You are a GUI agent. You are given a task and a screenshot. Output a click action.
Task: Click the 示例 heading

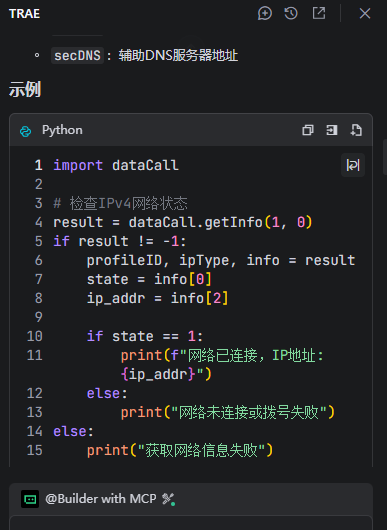click(x=25, y=90)
